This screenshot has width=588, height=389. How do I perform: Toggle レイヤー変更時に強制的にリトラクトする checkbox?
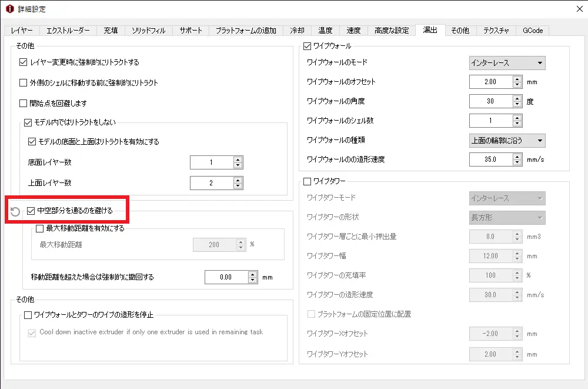[x=24, y=62]
